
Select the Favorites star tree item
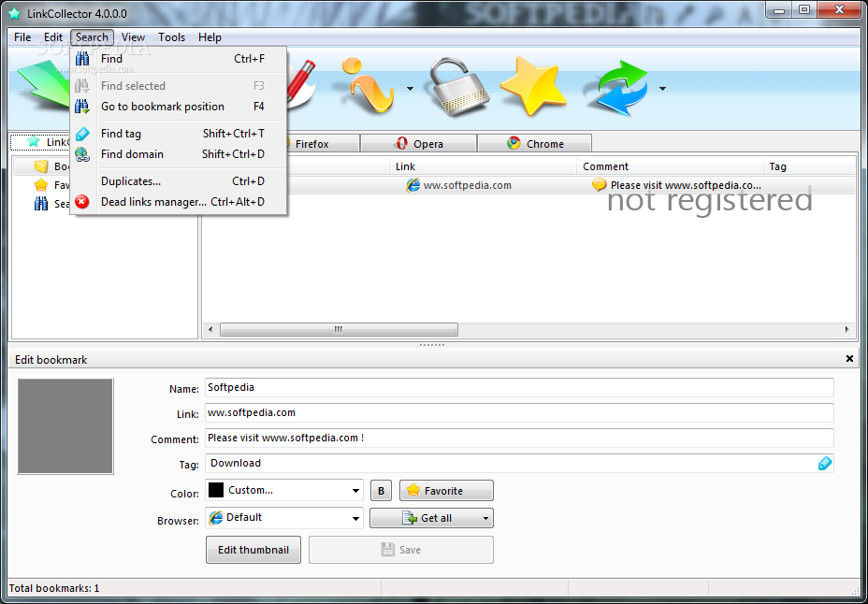[41, 185]
